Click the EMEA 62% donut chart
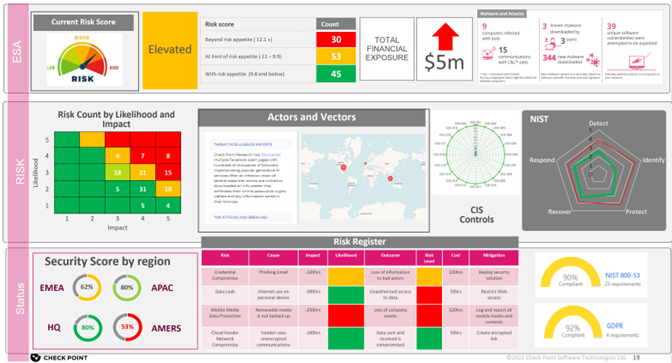Image resolution: width=672 pixels, height=363 pixels. [x=87, y=287]
